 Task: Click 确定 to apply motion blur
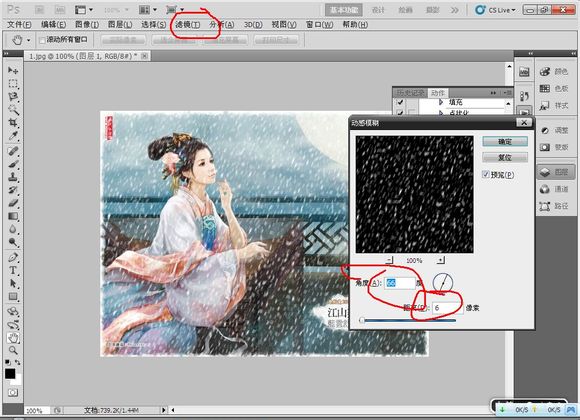click(505, 141)
